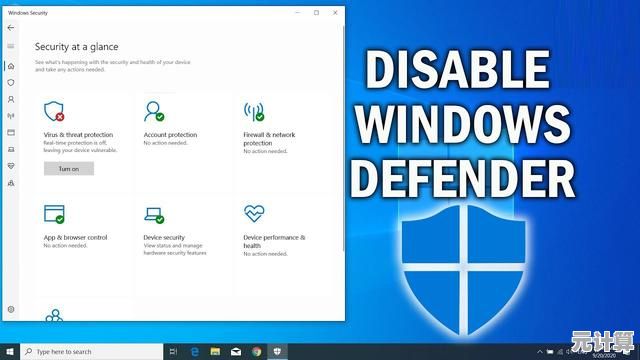Viewport: 640px width, 360px height.
Task: Open File Explorer from the taskbar
Action: pyautogui.click(x=215, y=351)
